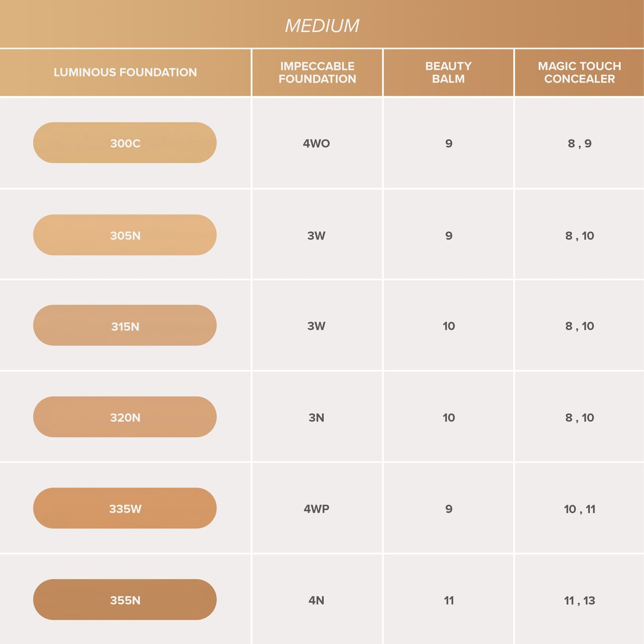Image resolution: width=644 pixels, height=644 pixels.
Task: Select the 4WP shade cell
Action: click(316, 509)
